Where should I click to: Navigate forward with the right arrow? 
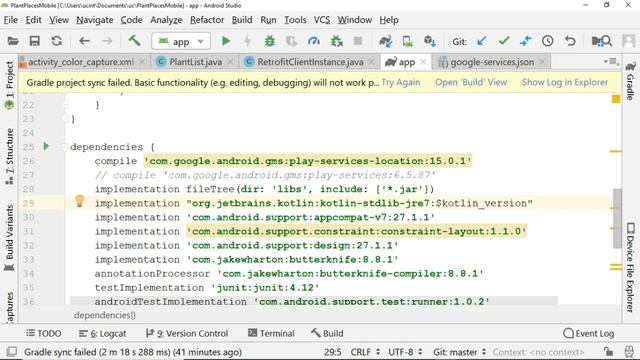pyautogui.click(x=107, y=41)
